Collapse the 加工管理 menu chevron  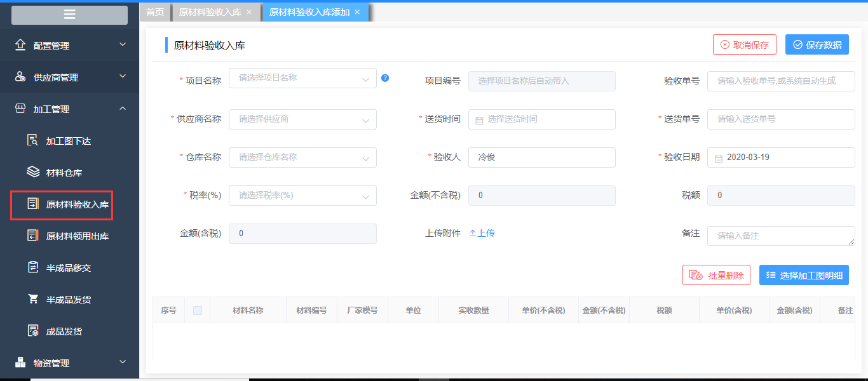coord(123,108)
